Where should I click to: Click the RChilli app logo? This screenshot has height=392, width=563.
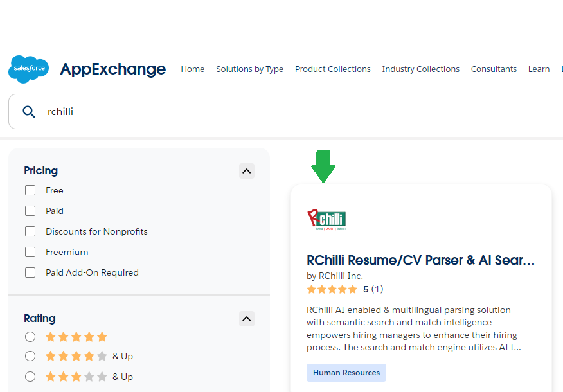[x=326, y=219]
